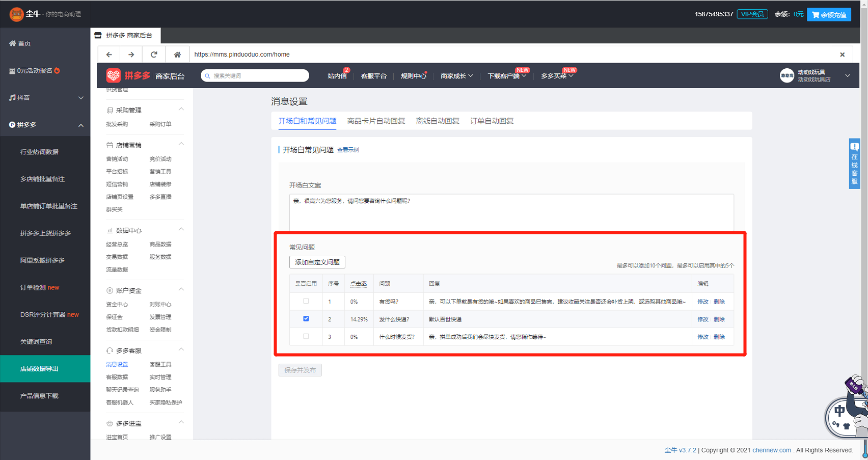The height and width of the screenshot is (460, 868).
Task: Click the 尘牛 app logo
Action: pos(16,14)
